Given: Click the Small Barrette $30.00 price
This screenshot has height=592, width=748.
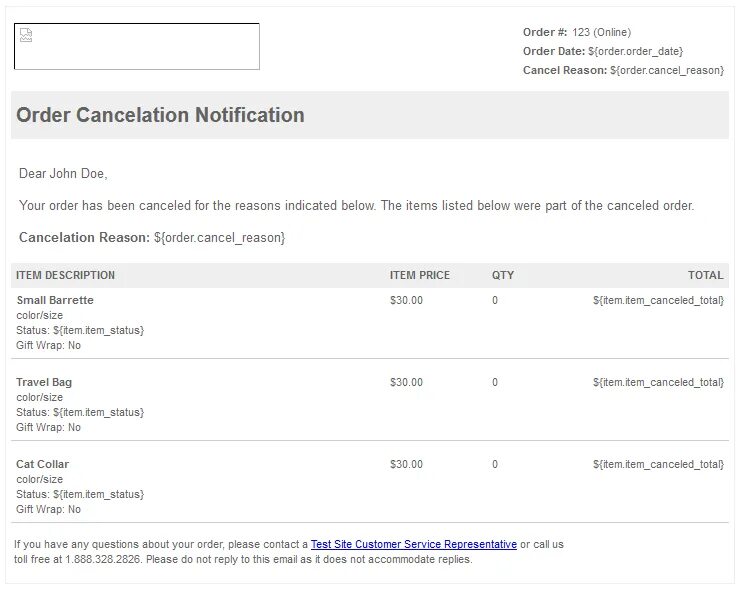Looking at the screenshot, I should (406, 300).
